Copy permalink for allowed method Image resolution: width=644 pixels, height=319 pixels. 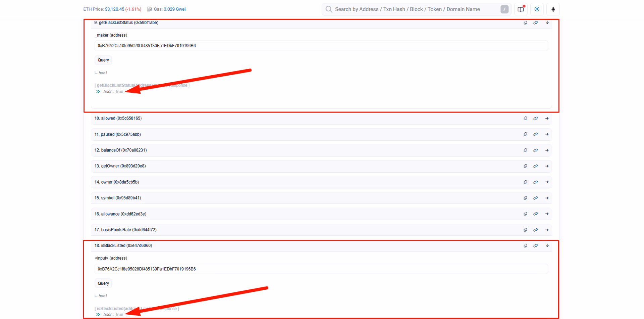[536, 119]
